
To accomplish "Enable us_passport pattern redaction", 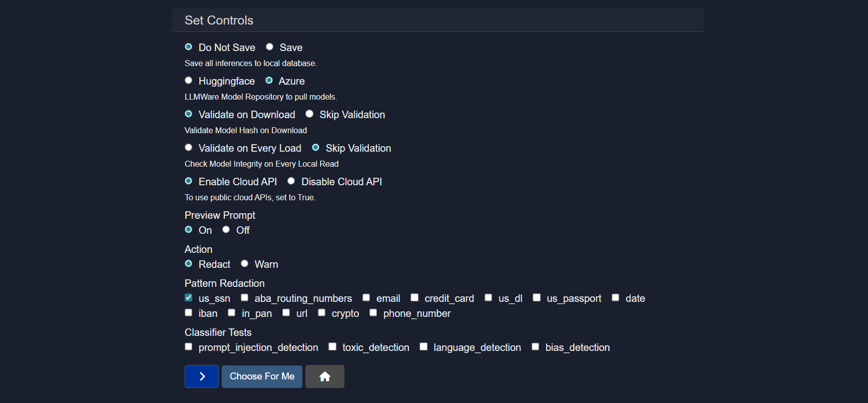I will [x=537, y=298].
